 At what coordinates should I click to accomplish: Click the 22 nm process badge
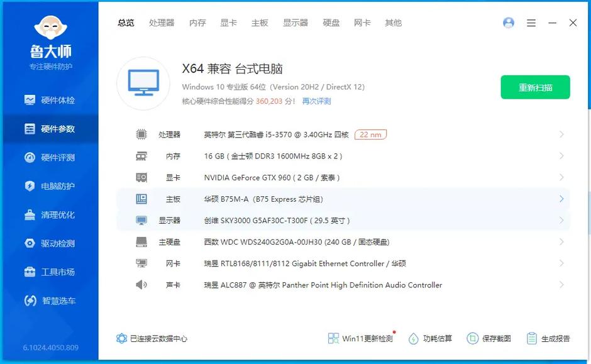point(370,134)
